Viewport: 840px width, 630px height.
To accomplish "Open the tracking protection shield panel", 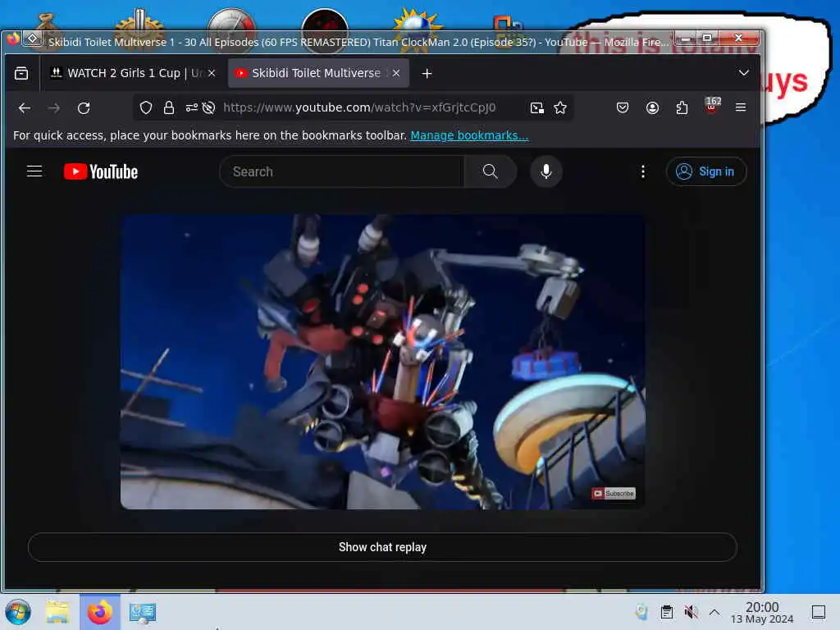I will click(146, 108).
